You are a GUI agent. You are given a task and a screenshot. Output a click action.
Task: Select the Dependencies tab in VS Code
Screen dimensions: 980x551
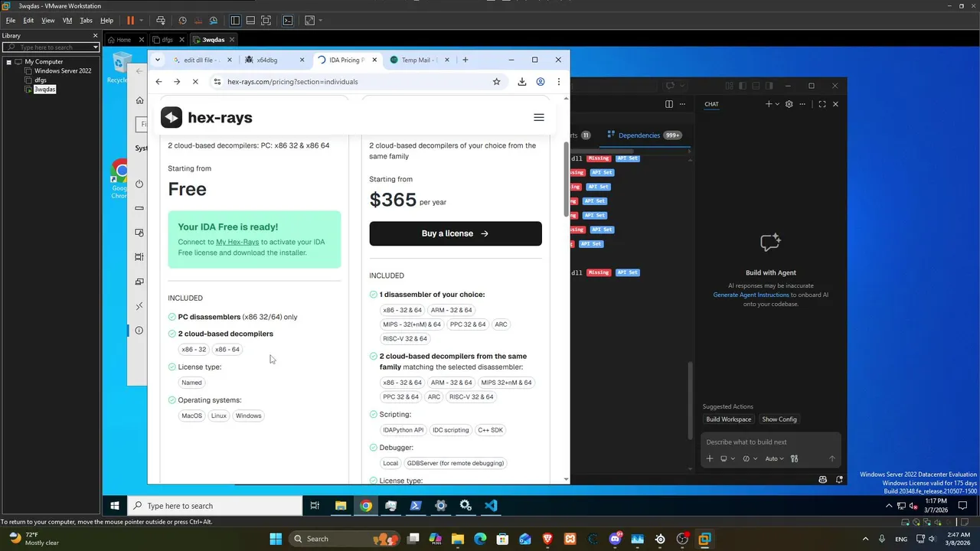coord(645,135)
